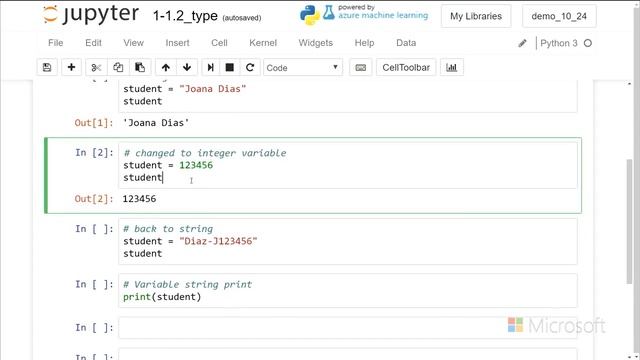Click the notebook vertical scrollbar thumb
This screenshot has height=360, width=640.
[x=629, y=221]
